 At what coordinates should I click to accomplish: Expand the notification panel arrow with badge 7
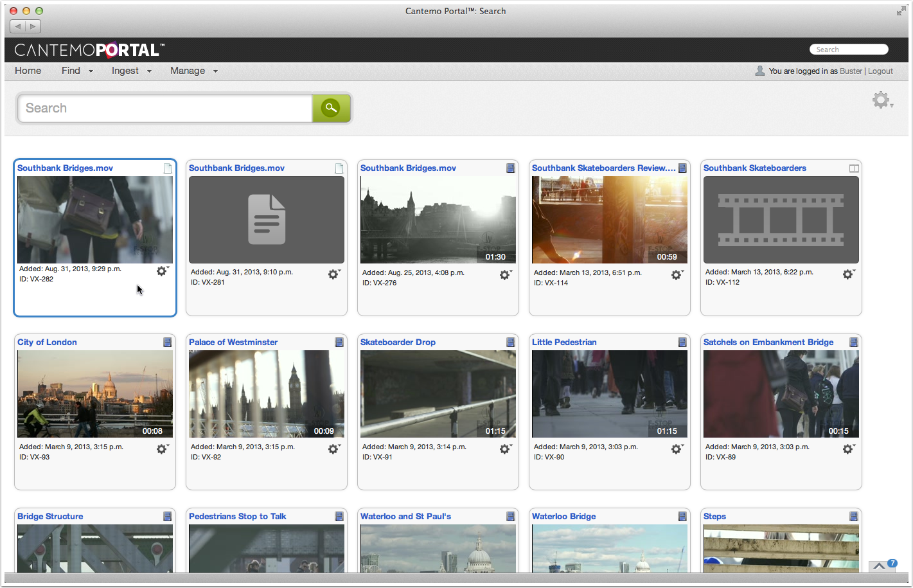coord(879,566)
